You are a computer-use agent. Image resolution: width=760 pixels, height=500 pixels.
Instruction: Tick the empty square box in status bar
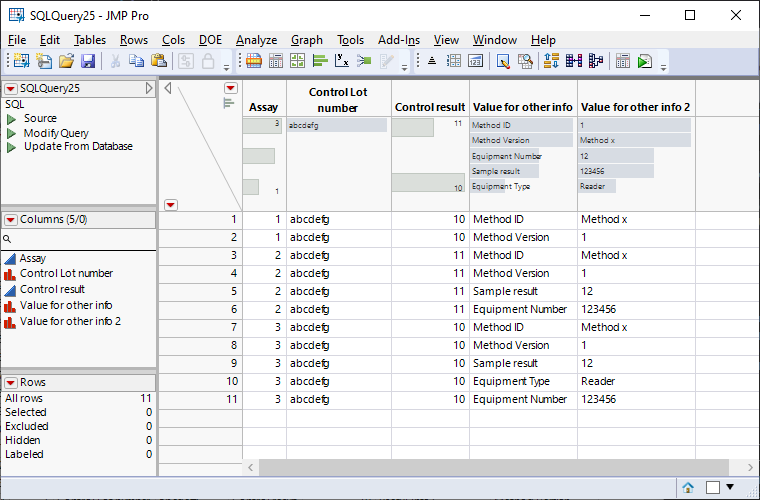click(713, 487)
